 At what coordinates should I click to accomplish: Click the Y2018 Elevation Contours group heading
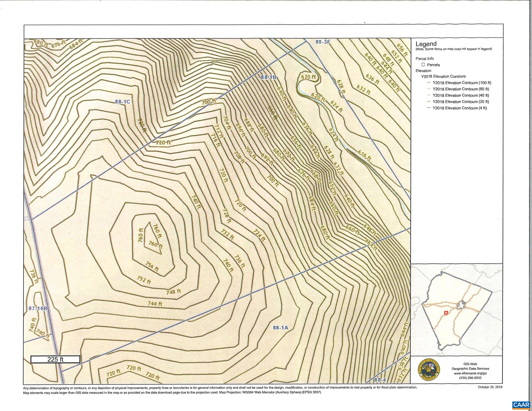point(444,77)
